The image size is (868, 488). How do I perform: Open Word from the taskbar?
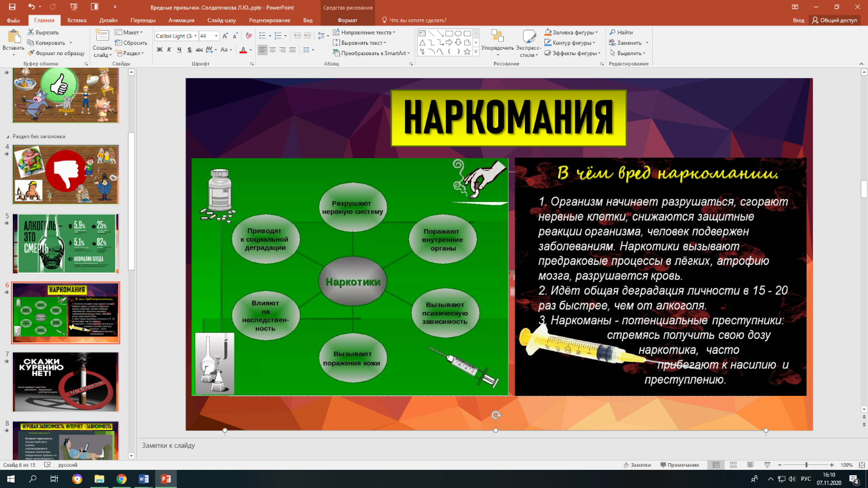pos(143,479)
